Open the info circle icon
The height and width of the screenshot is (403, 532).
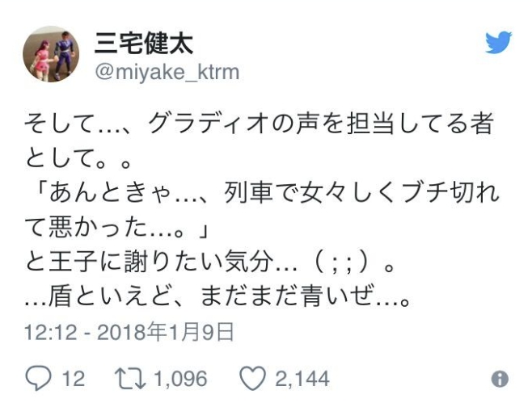click(x=500, y=378)
